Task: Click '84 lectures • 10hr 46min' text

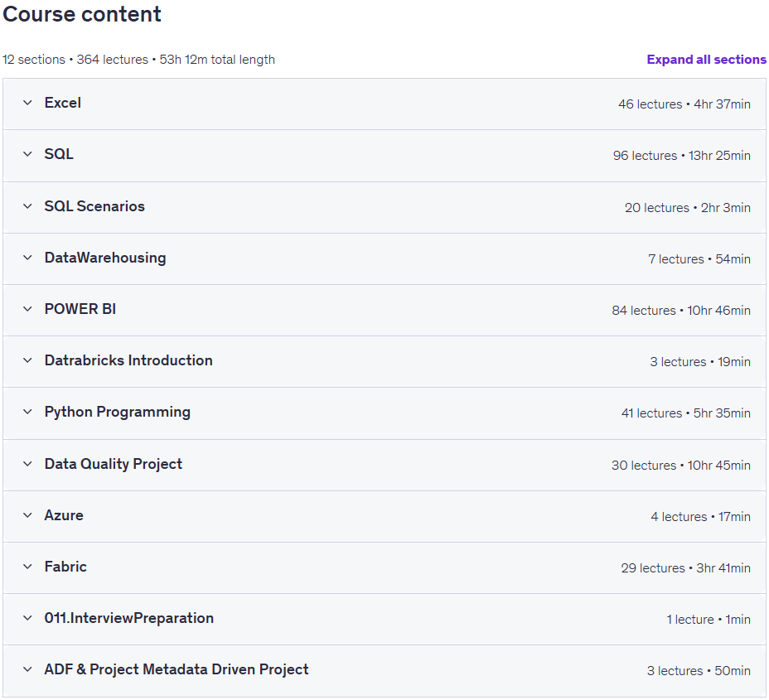Action: coord(681,311)
